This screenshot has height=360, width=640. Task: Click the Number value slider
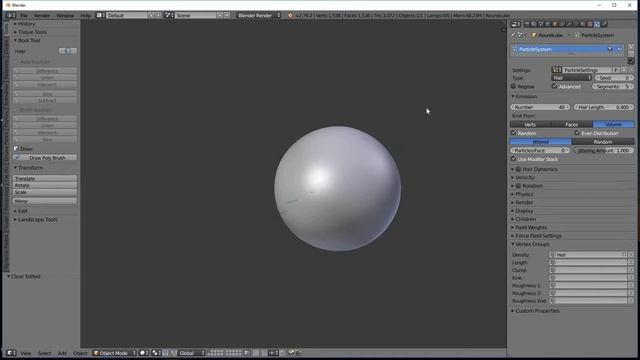[540, 107]
